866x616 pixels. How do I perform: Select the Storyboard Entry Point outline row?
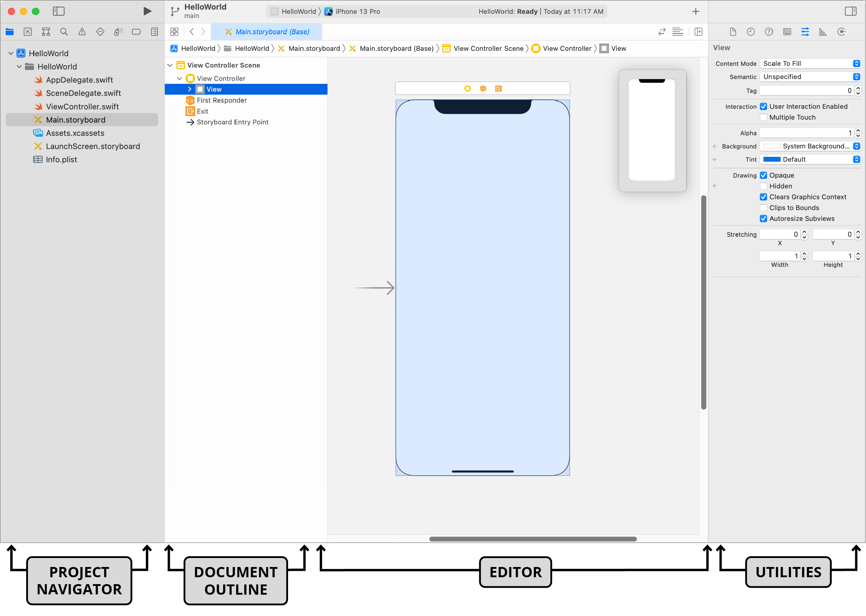pos(233,122)
